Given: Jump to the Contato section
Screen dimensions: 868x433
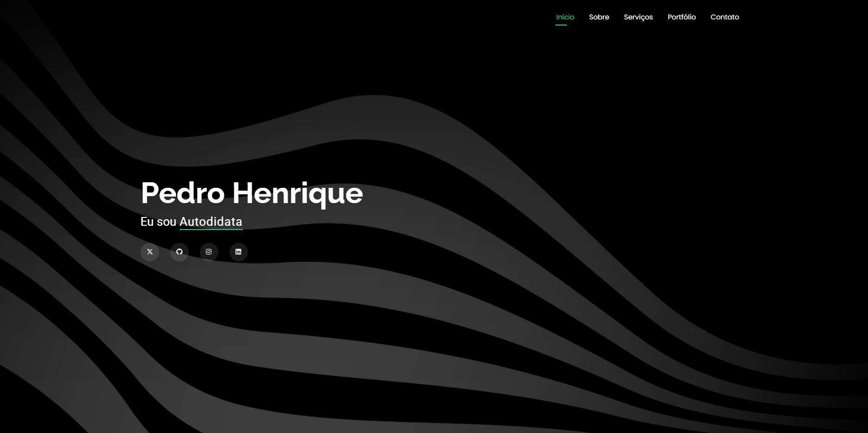Looking at the screenshot, I should [x=725, y=17].
